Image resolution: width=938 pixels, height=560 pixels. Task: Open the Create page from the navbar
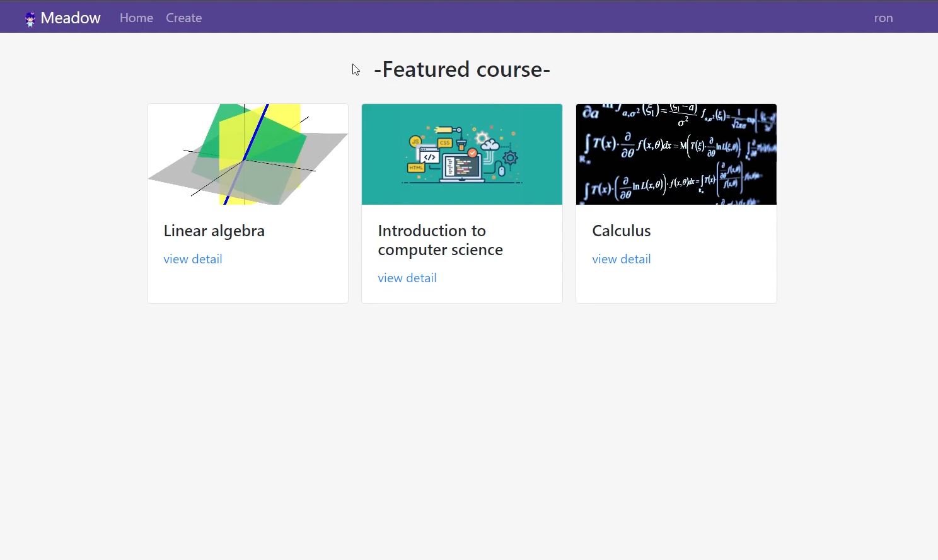[184, 18]
